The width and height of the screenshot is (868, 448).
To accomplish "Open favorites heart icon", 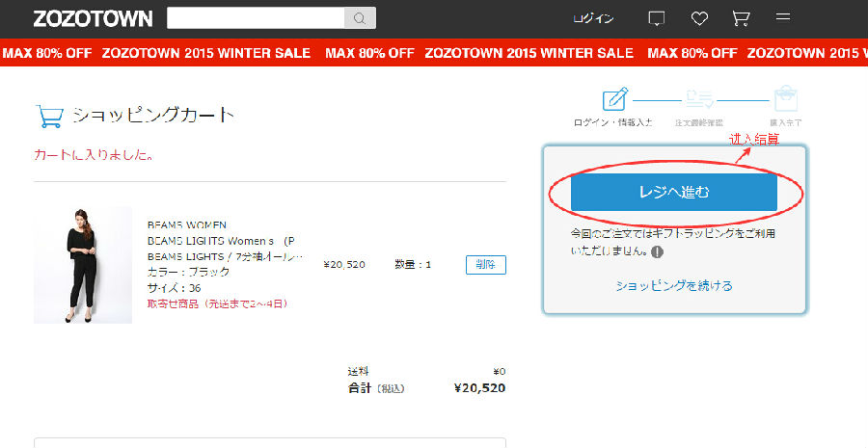I will (x=700, y=19).
